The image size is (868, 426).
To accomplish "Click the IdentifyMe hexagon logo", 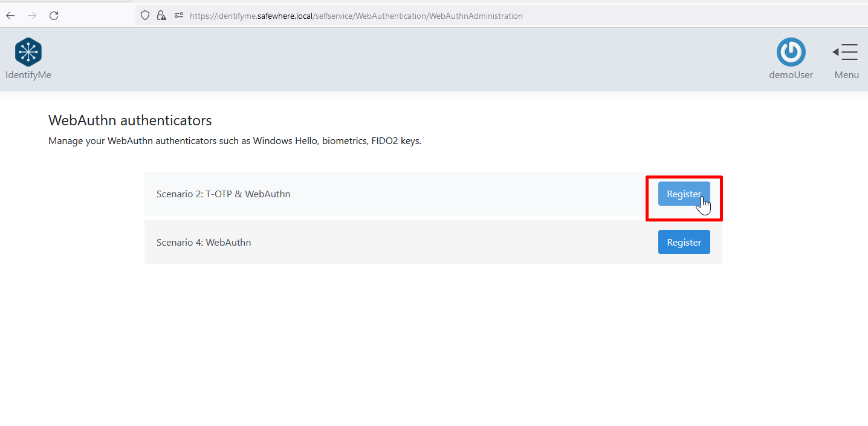I will pos(28,52).
